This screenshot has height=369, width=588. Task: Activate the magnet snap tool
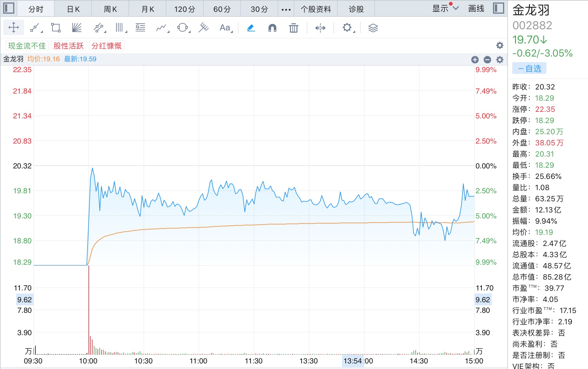[x=272, y=28]
